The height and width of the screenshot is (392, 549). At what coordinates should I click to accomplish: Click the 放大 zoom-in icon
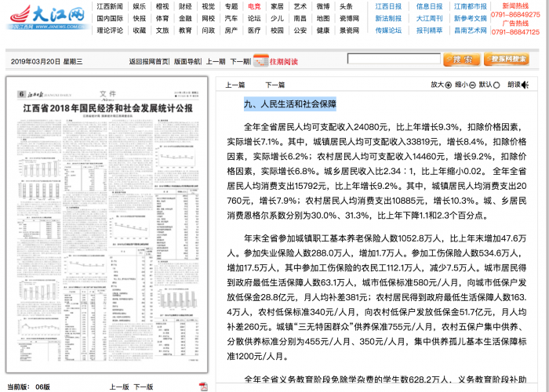pyautogui.click(x=449, y=85)
